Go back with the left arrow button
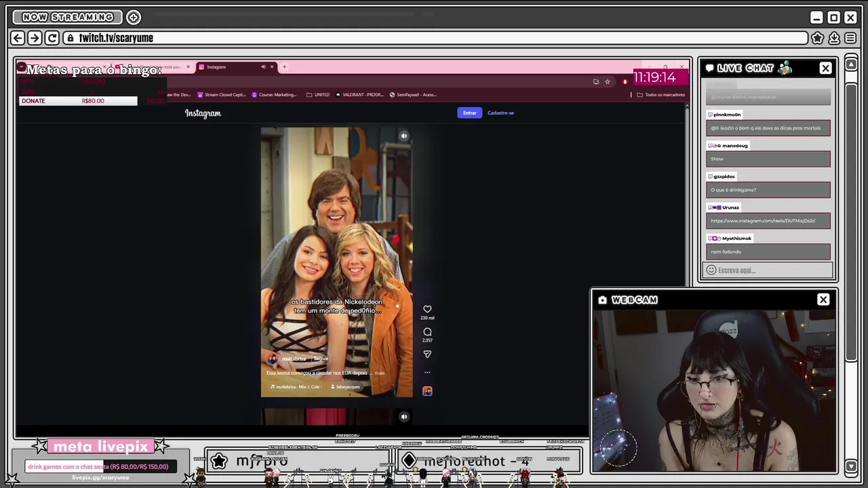Image resolution: width=868 pixels, height=488 pixels. [x=18, y=38]
